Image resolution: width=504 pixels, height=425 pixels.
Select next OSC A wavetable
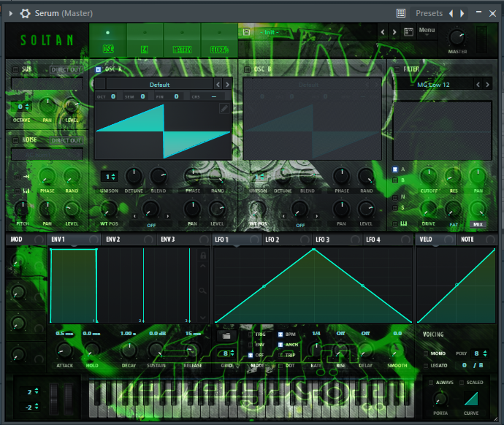[x=227, y=85]
